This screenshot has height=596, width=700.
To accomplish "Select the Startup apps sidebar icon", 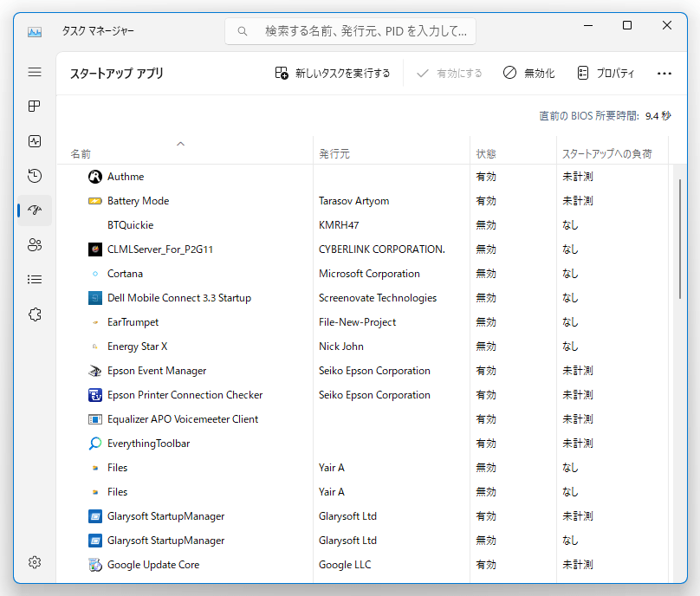I will 35,210.
